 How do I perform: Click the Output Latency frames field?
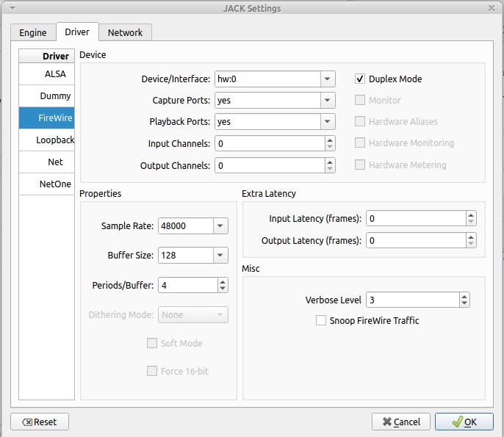(x=417, y=241)
